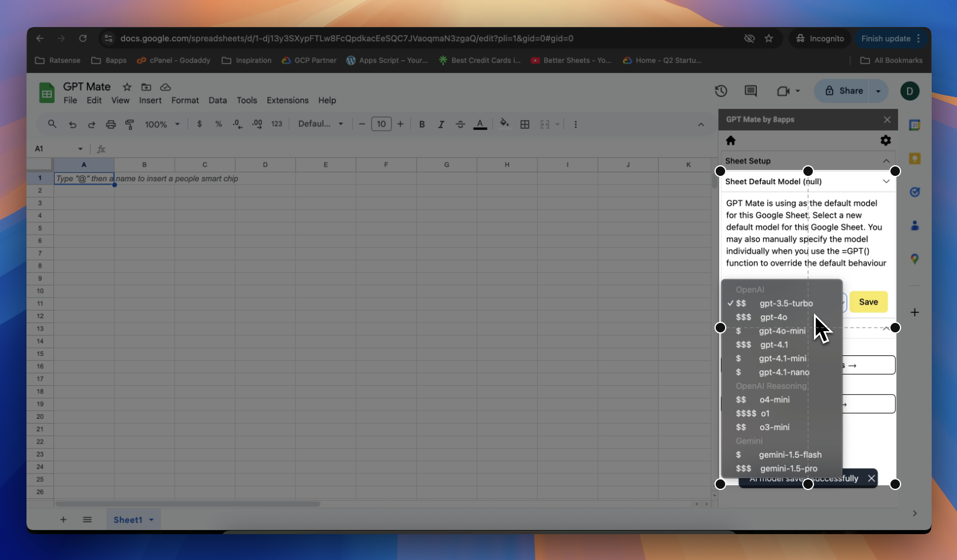Image resolution: width=957 pixels, height=560 pixels.
Task: Choose gpt-4o-mini model option
Action: [x=782, y=331]
